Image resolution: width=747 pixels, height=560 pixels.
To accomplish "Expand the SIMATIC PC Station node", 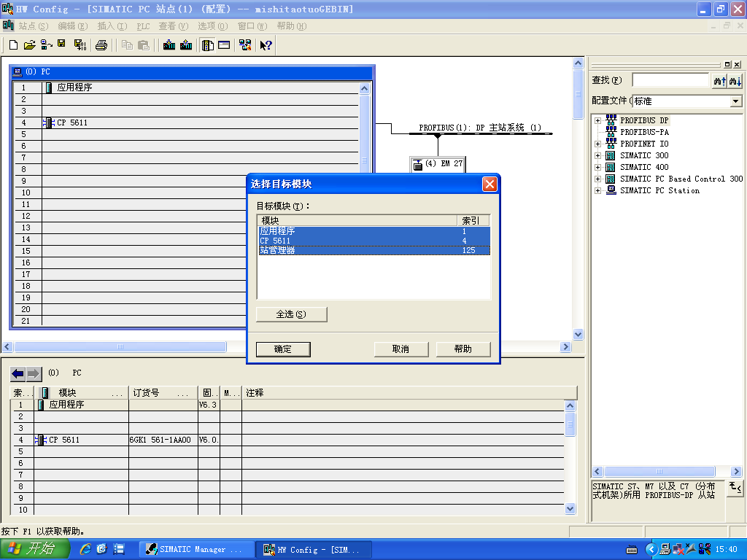I will coord(598,190).
